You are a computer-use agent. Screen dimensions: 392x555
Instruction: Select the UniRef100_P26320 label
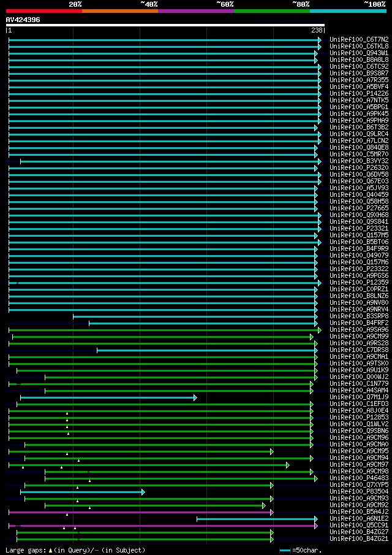pyautogui.click(x=359, y=168)
